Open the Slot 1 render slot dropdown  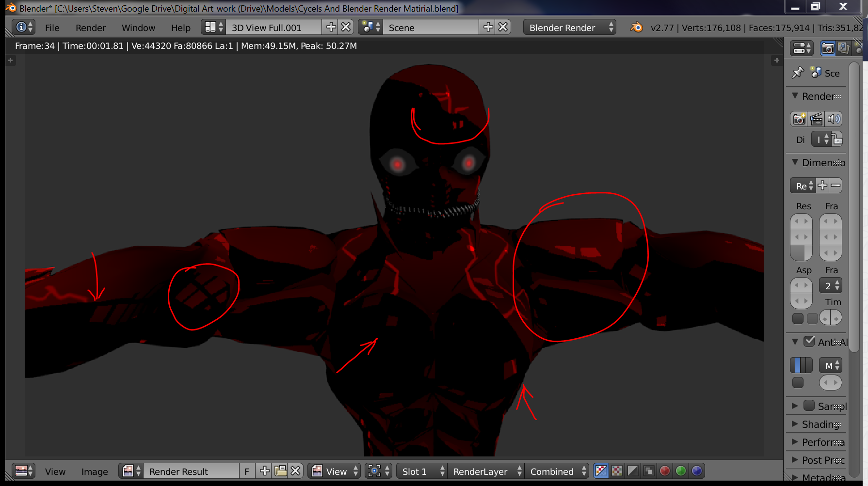422,471
